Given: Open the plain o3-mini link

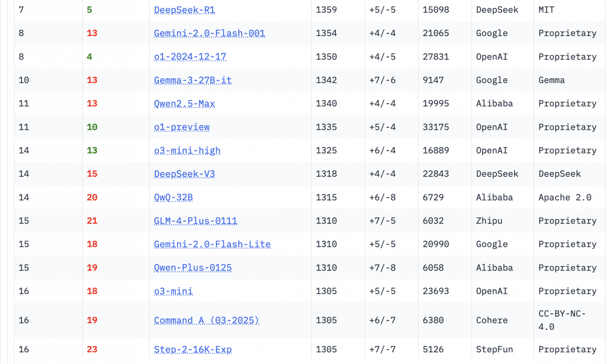Looking at the screenshot, I should pyautogui.click(x=174, y=291).
